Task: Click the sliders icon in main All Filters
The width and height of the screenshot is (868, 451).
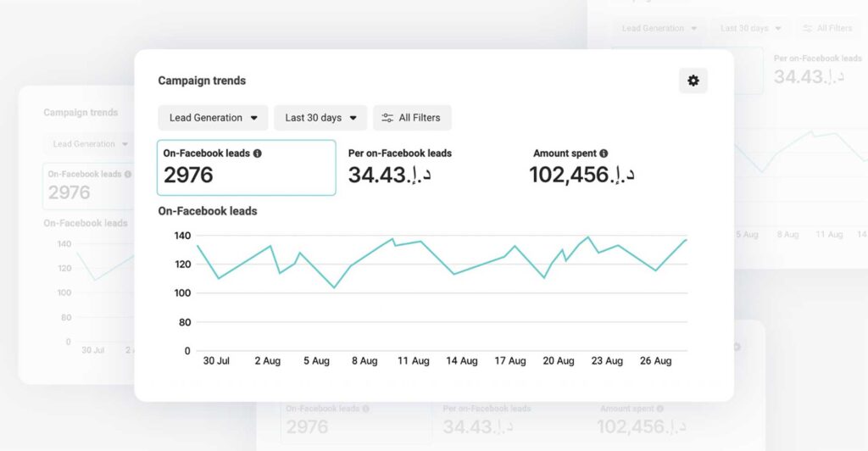Action: coord(387,118)
